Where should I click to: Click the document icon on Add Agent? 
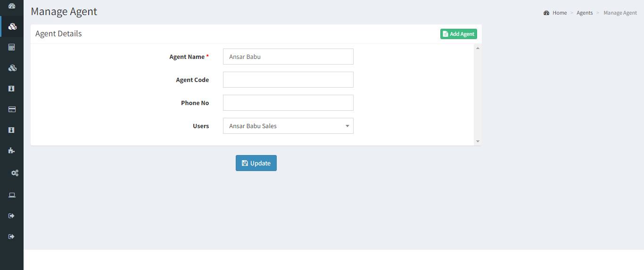point(446,34)
